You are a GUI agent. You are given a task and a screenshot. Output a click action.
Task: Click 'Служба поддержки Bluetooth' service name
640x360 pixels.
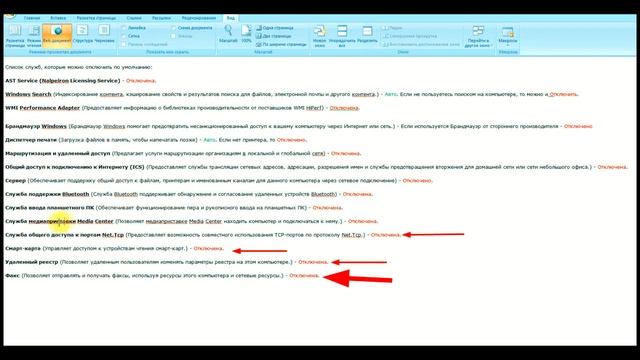pos(47,194)
